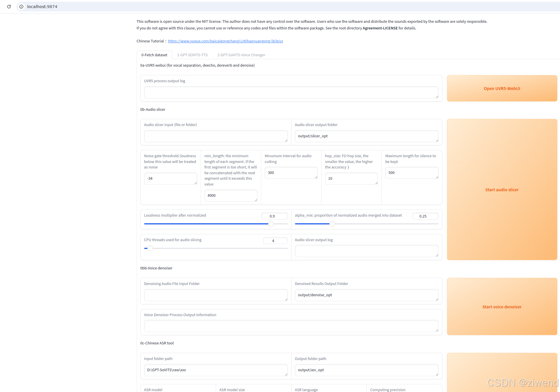Viewport: 560px width, 392px height.
Task: Click the CPU threads number box
Action: 275,241
